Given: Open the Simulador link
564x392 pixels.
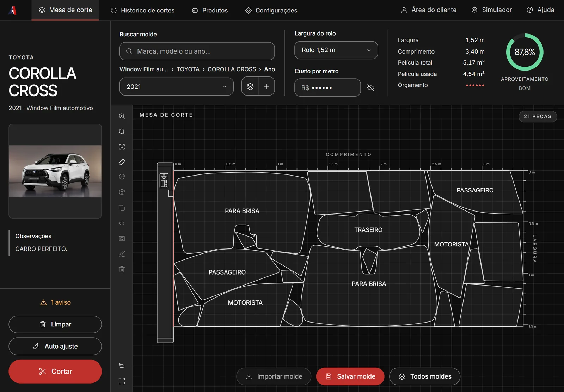Looking at the screenshot, I should pos(491,10).
